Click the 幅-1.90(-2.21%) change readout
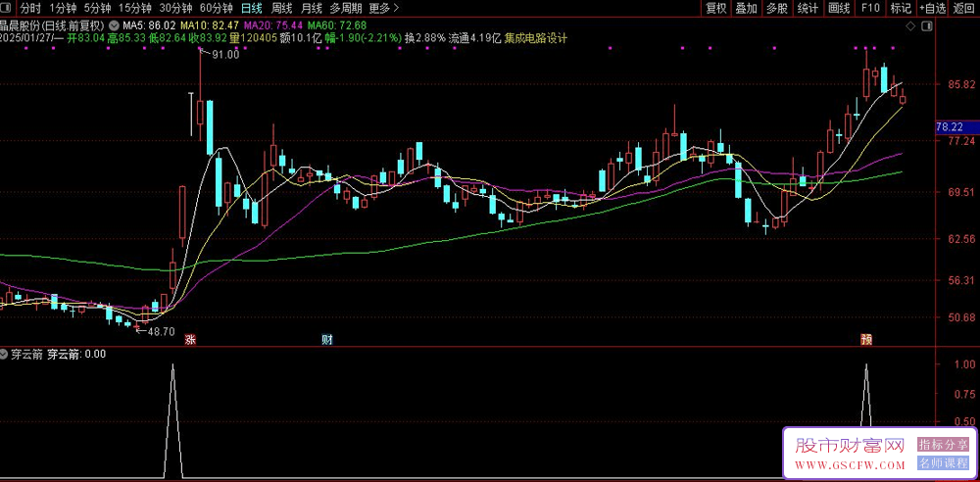980x482 pixels. coord(362,38)
